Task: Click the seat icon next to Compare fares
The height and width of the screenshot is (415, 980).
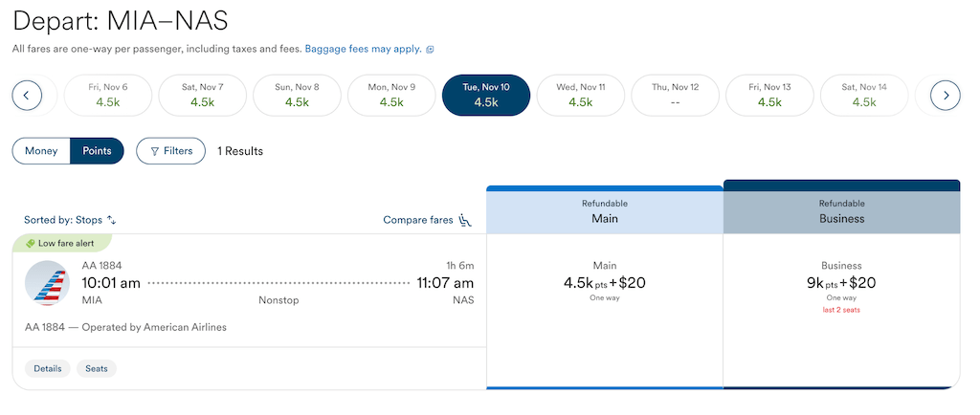Action: coord(465,220)
